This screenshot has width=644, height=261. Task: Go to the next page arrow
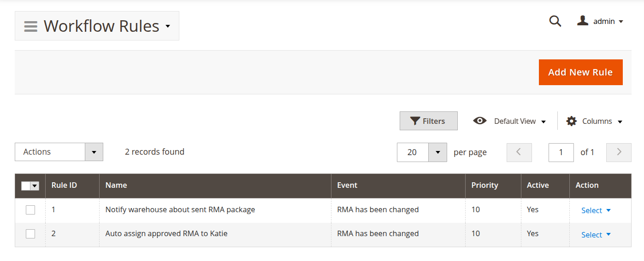619,152
